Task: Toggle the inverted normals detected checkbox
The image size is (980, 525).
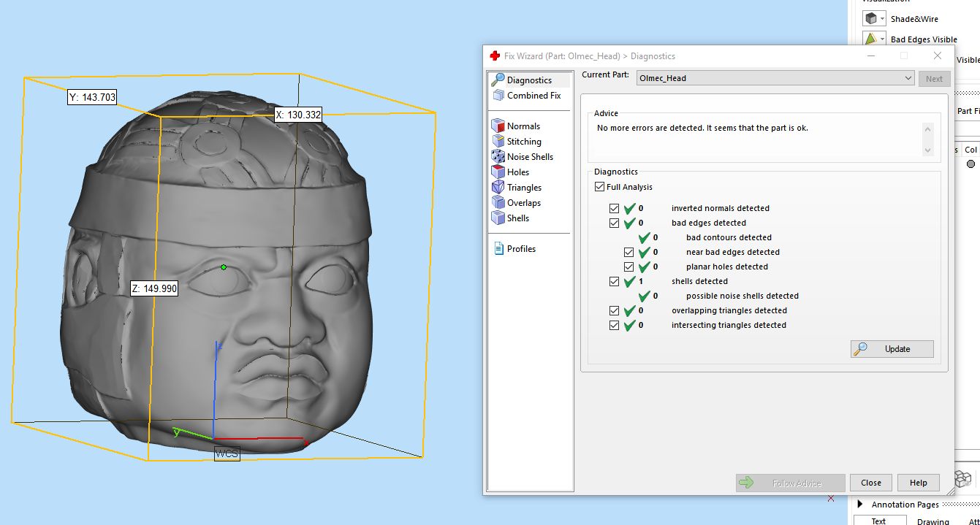Action: (614, 208)
